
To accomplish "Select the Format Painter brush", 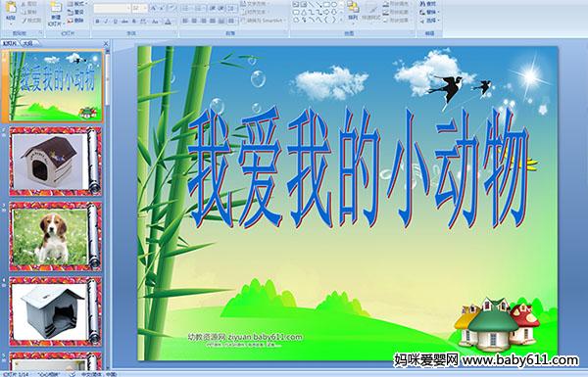I will pyautogui.click(x=24, y=21).
